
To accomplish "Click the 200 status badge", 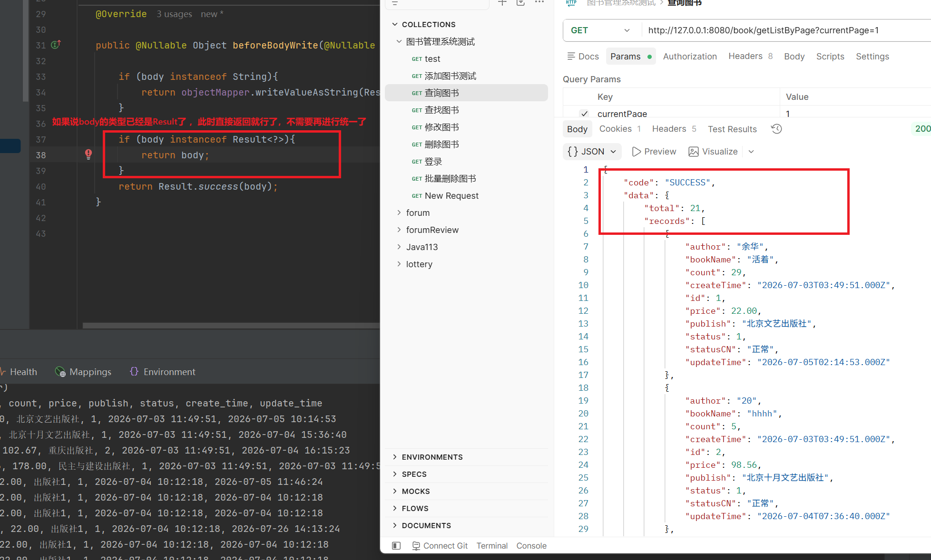I will point(922,129).
